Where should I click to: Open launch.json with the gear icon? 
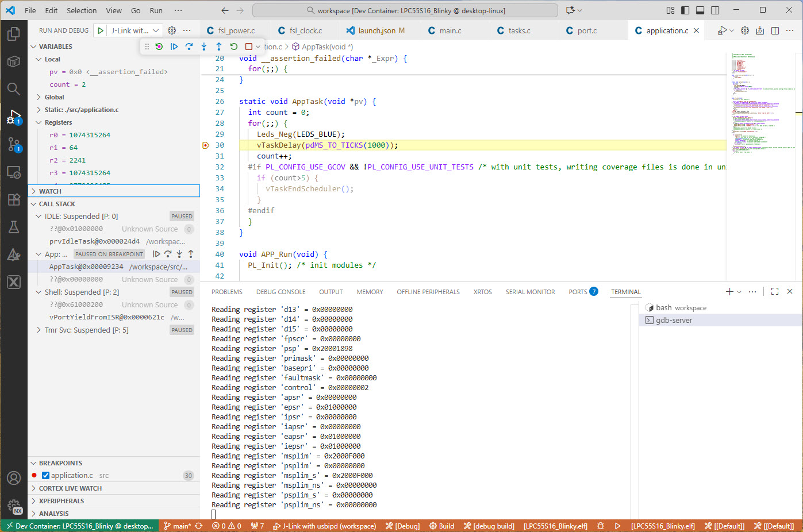tap(172, 30)
